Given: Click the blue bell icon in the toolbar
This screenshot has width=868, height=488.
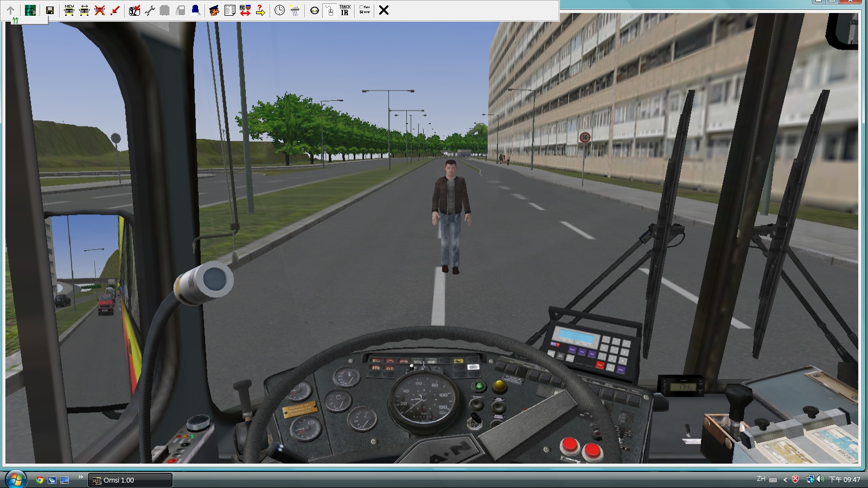Looking at the screenshot, I should coord(195,10).
